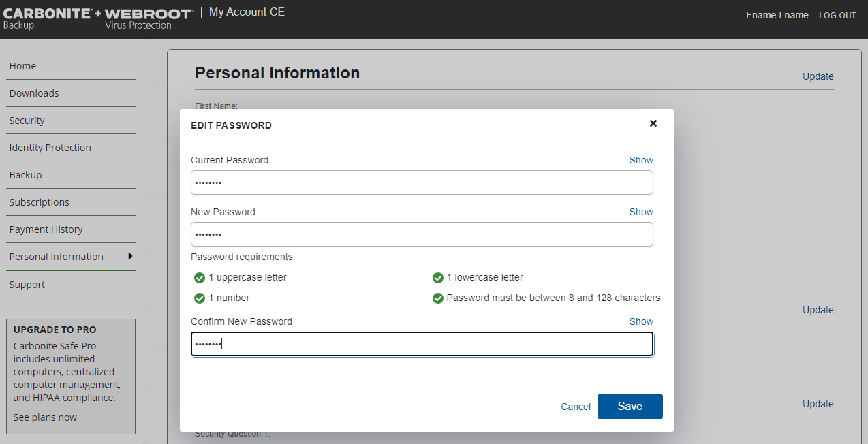Reveal the New Password characters
The image size is (868, 444).
coord(640,212)
